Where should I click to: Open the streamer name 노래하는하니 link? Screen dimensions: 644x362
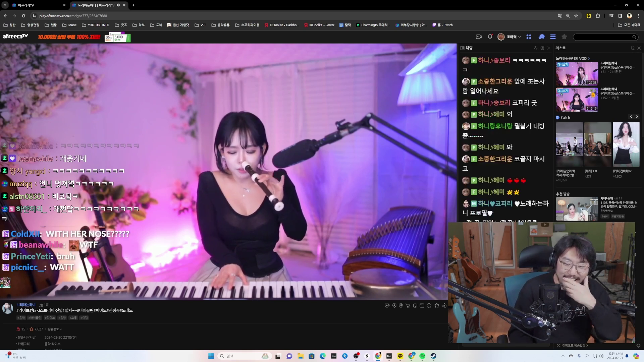pos(26,305)
